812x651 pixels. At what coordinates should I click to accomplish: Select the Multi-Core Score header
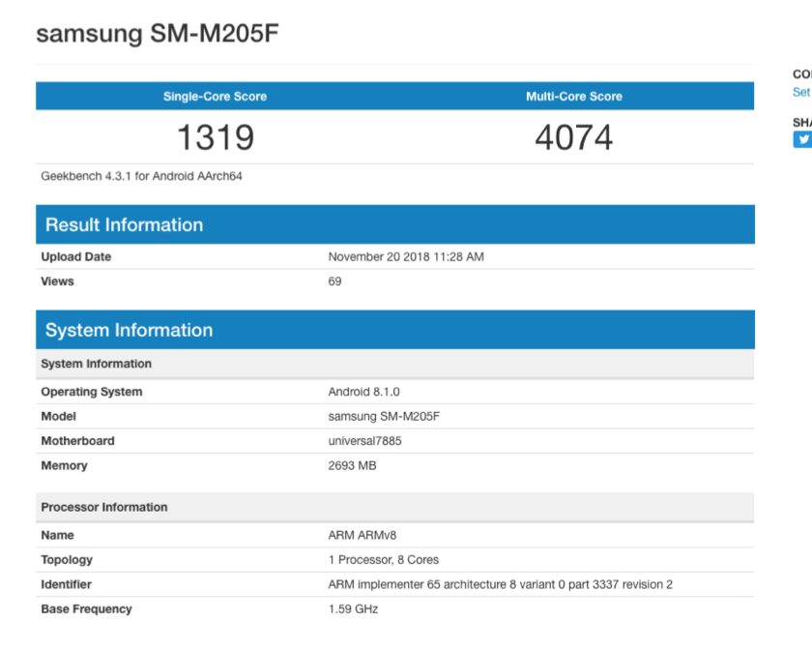point(573,97)
